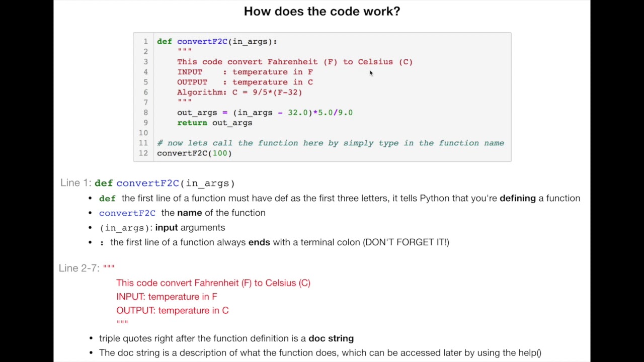
Task: Click the empty code line numbered 10
Action: tap(252, 133)
